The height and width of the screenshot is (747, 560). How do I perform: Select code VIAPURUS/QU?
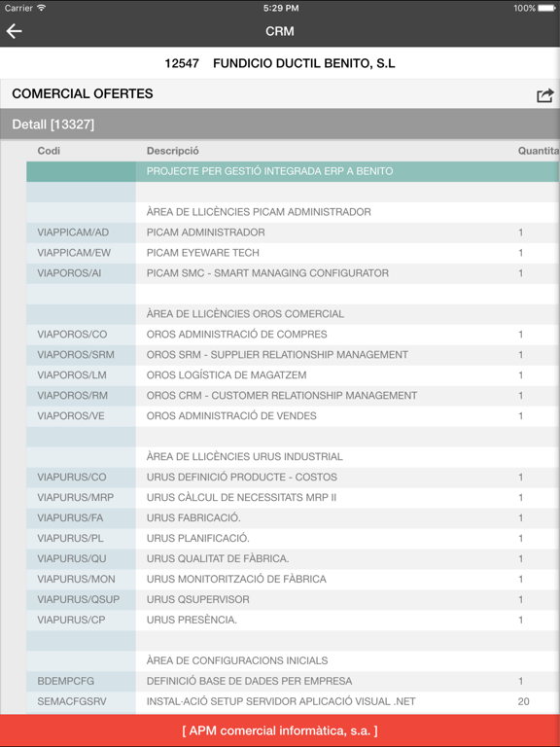[72, 559]
